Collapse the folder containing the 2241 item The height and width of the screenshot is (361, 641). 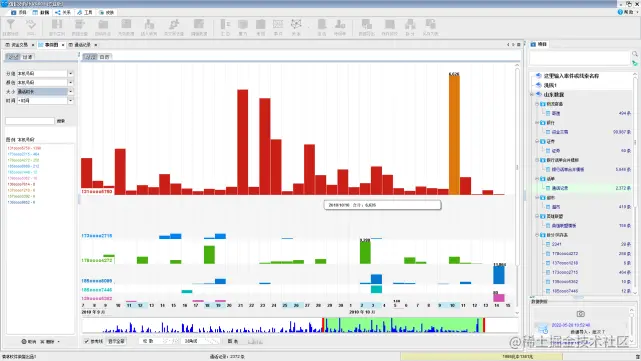pos(537,235)
